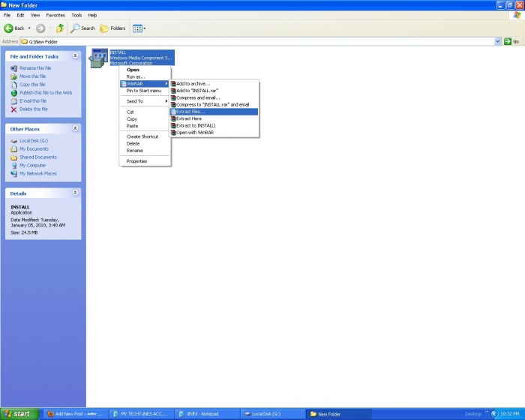
Task: Click Compress and email...
Action: (x=214, y=97)
